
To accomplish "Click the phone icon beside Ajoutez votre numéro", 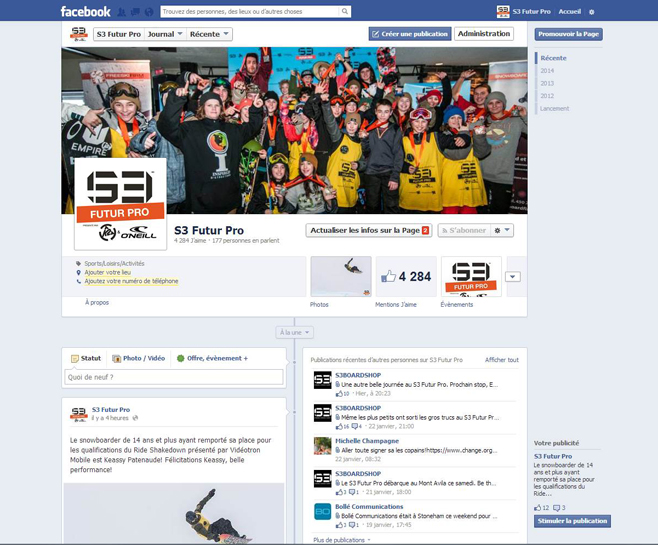I will pyautogui.click(x=78, y=281).
